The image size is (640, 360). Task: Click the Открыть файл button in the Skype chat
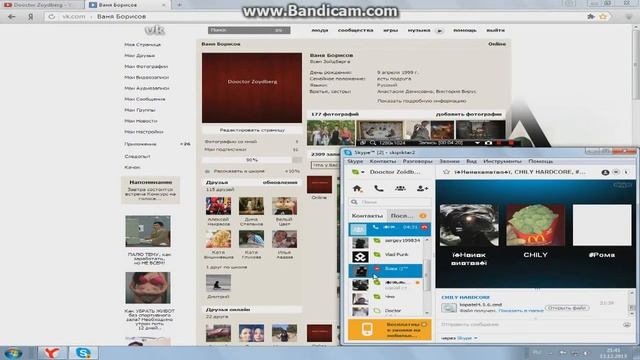(x=567, y=308)
